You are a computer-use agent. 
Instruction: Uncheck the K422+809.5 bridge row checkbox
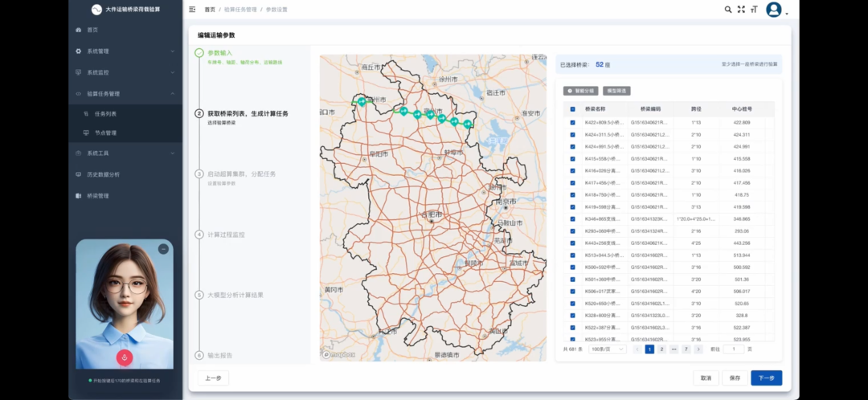[572, 122]
